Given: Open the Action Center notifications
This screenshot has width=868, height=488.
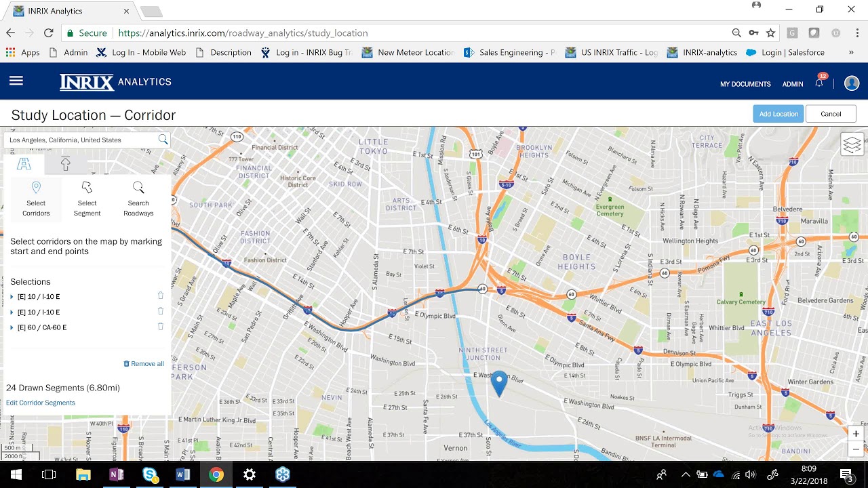Looking at the screenshot, I should click(x=846, y=474).
